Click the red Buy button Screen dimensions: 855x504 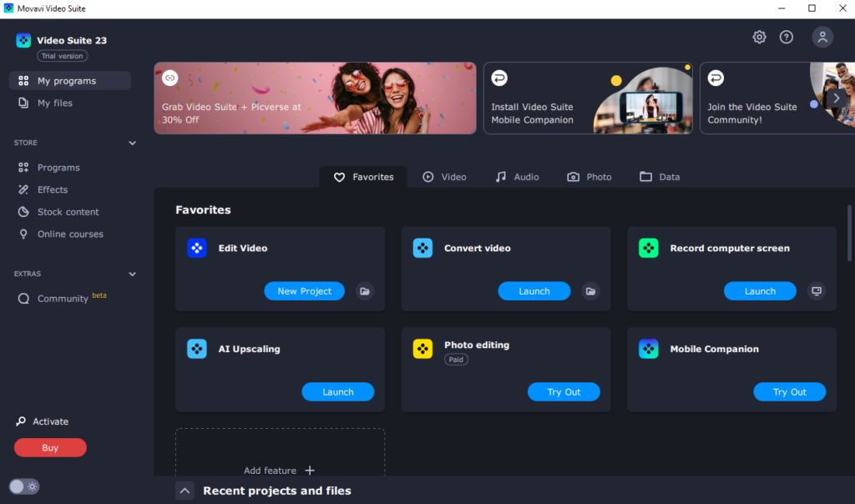tap(50, 448)
